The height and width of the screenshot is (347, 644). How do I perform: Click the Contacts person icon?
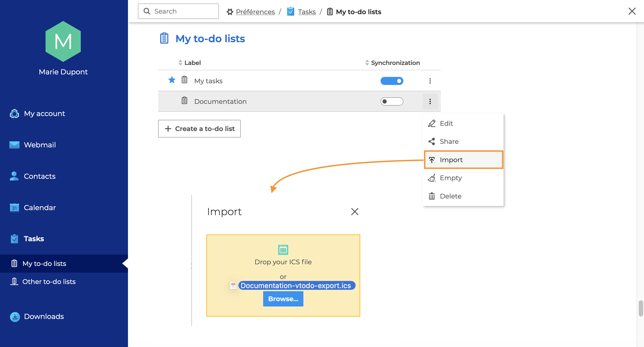pos(14,176)
